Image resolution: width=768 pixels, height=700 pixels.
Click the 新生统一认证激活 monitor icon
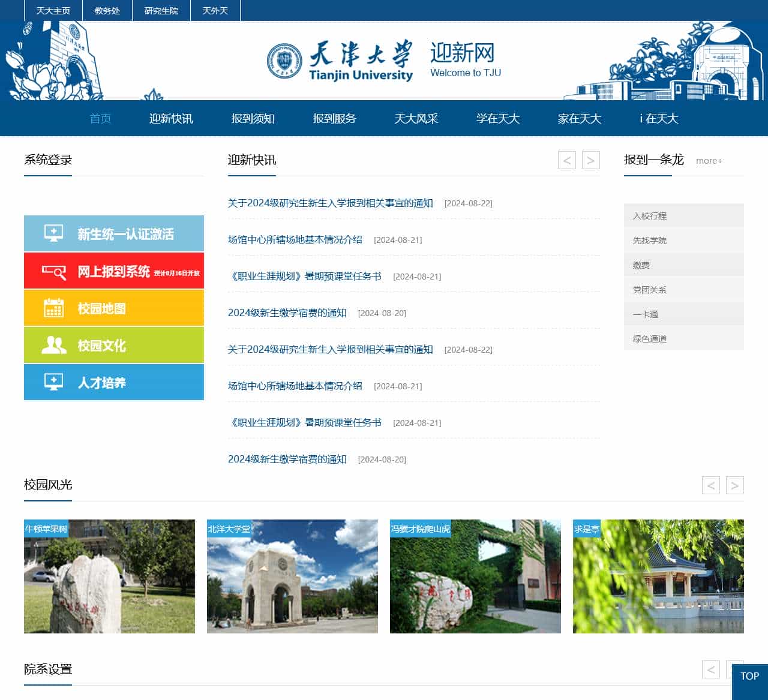[53, 233]
